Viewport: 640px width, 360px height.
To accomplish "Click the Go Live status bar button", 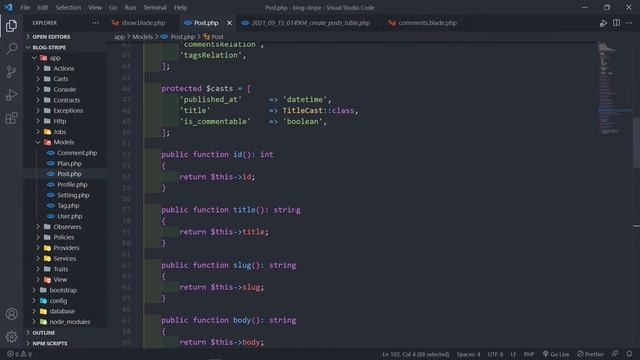I will [x=556, y=354].
